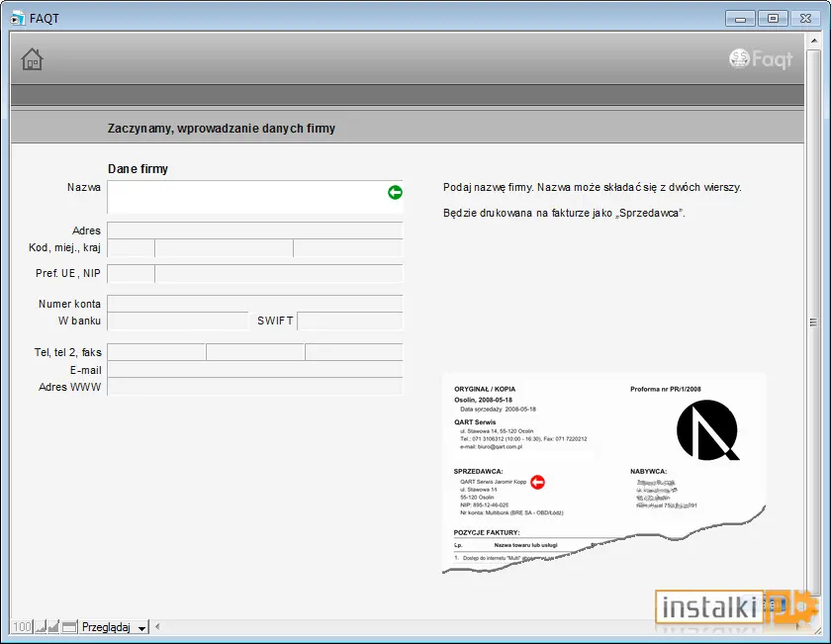Toggle the status area window icon
This screenshot has width=831, height=644.
pos(69,627)
